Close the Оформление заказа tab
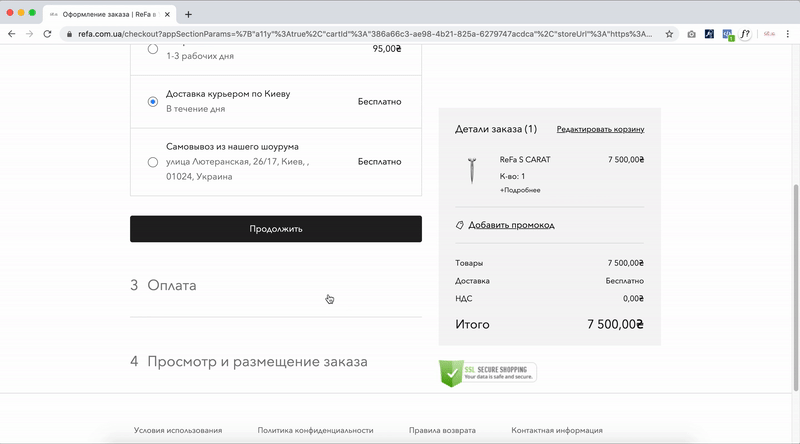 pos(167,14)
